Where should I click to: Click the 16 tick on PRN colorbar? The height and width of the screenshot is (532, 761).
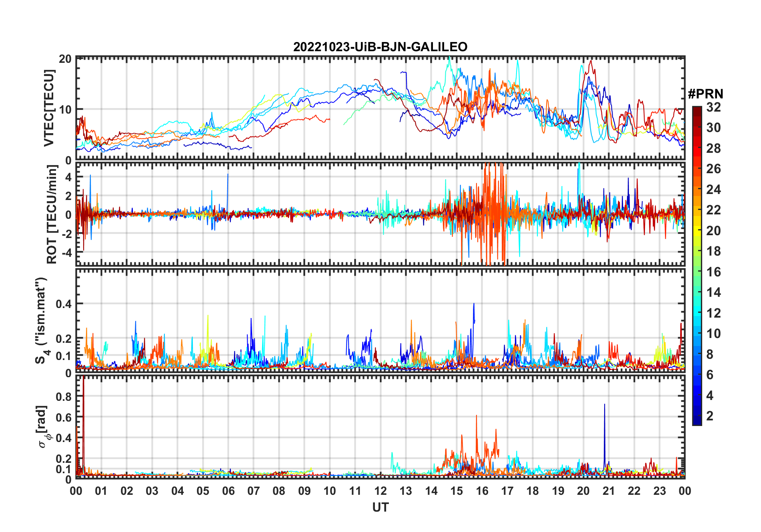coord(713,272)
